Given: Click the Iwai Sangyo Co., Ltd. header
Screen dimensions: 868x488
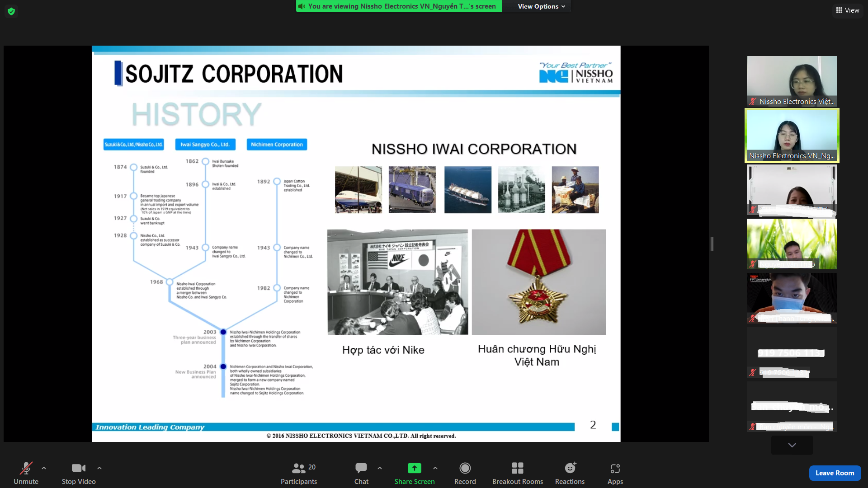Looking at the screenshot, I should click(205, 145).
